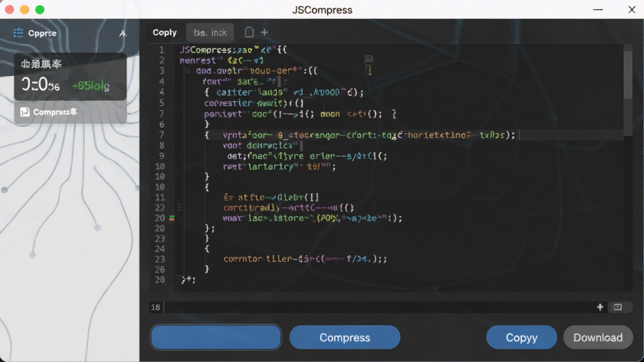Click the new file document icon
The width and height of the screenshot is (644, 362).
tap(249, 33)
